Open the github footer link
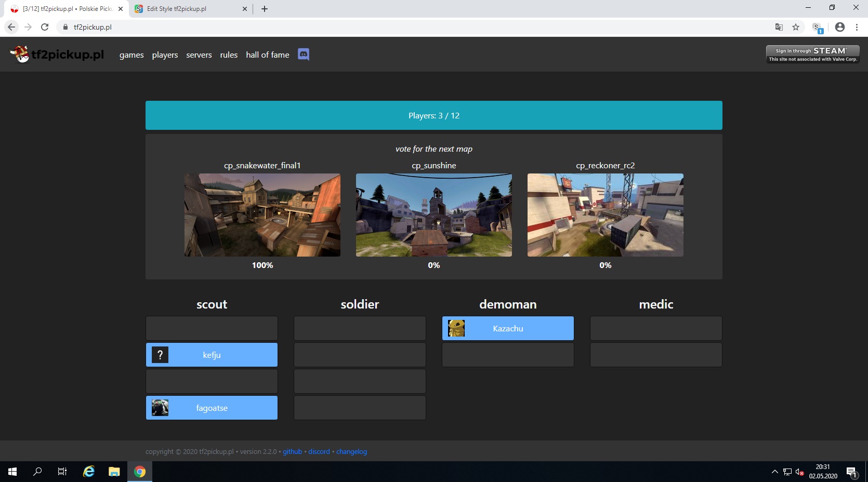 pos(292,452)
